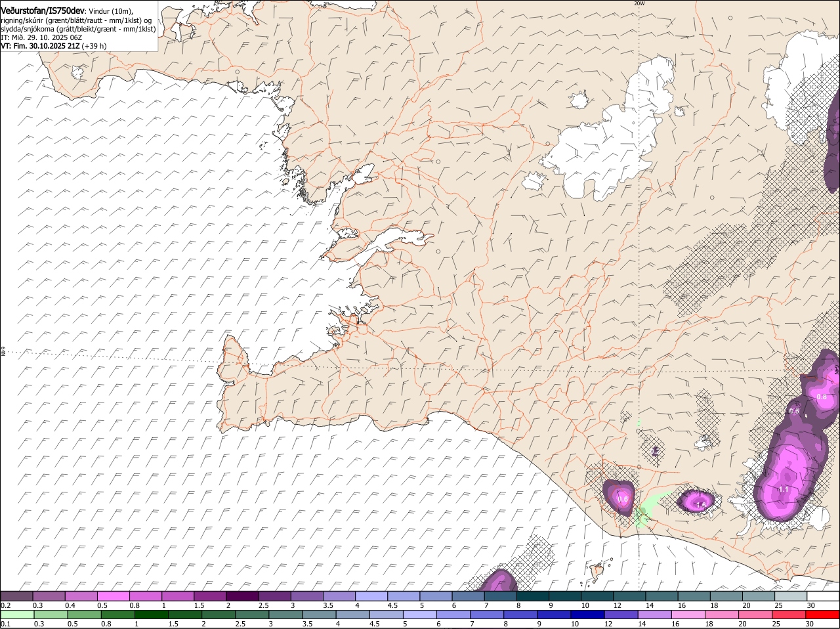The height and width of the screenshot is (629, 840).
Task: Click the 'Veðurstofan/IS750dev' title text
Action: coord(43,11)
